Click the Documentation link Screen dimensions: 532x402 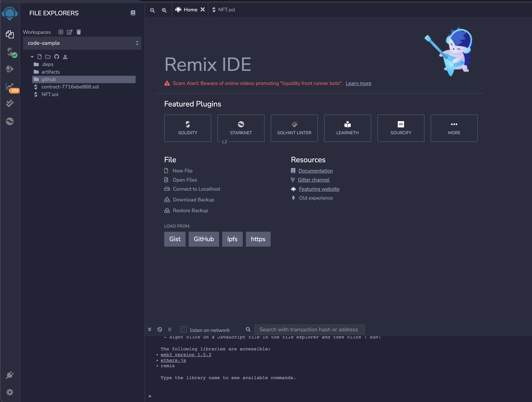pos(315,171)
